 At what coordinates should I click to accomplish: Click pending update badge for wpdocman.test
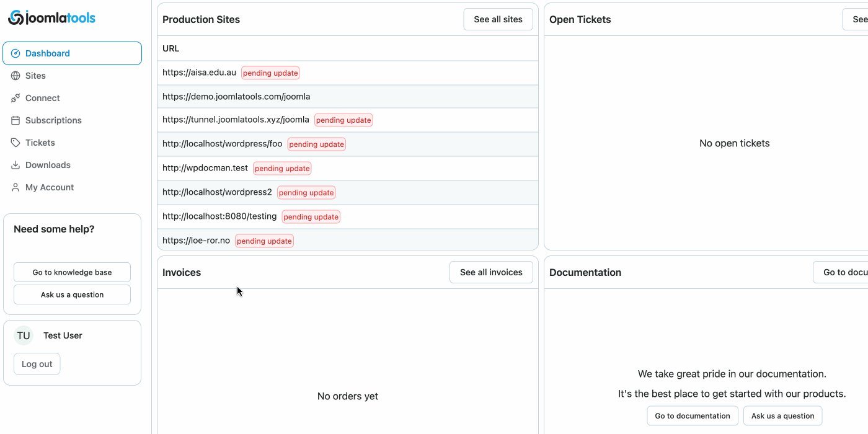pos(282,169)
